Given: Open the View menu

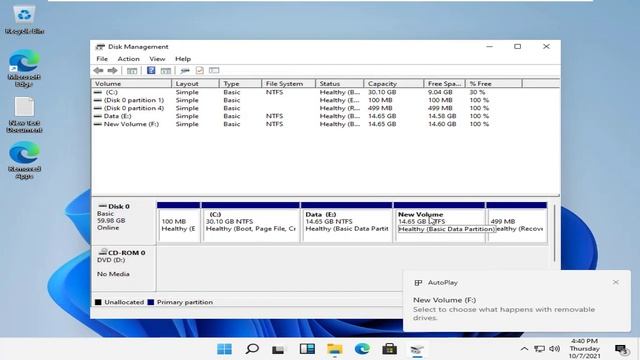Looking at the screenshot, I should click(x=157, y=59).
